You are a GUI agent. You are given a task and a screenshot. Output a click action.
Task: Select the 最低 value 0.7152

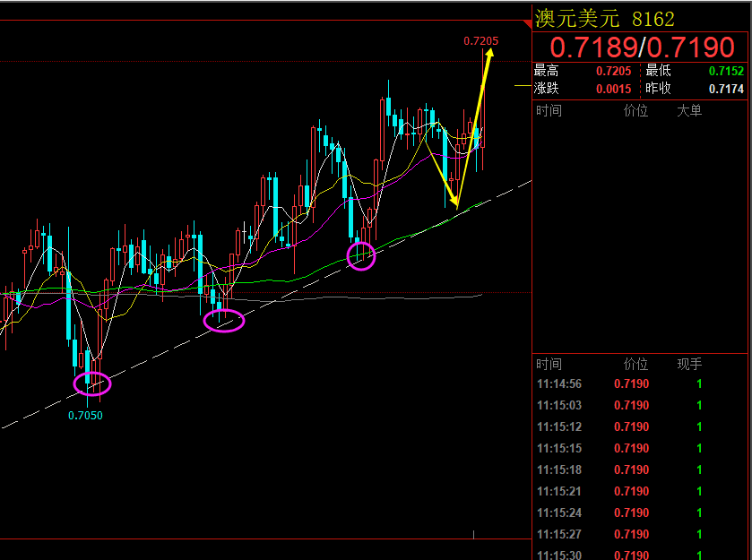(726, 72)
